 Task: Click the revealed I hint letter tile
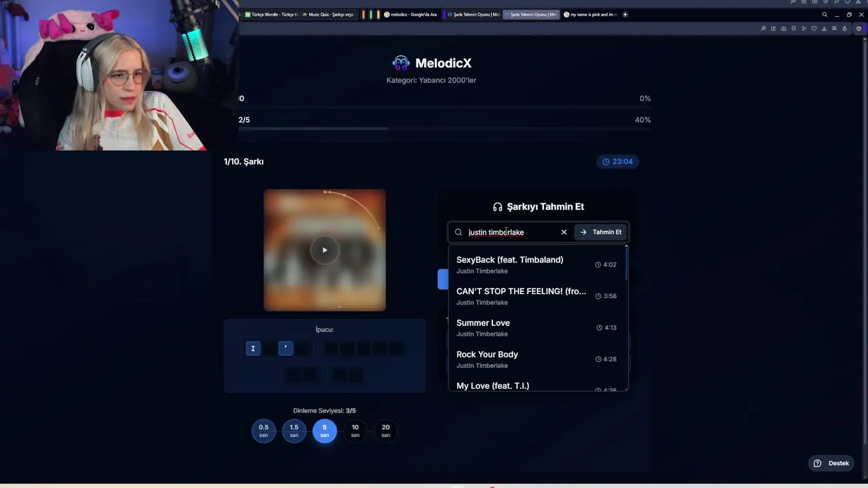(x=253, y=348)
